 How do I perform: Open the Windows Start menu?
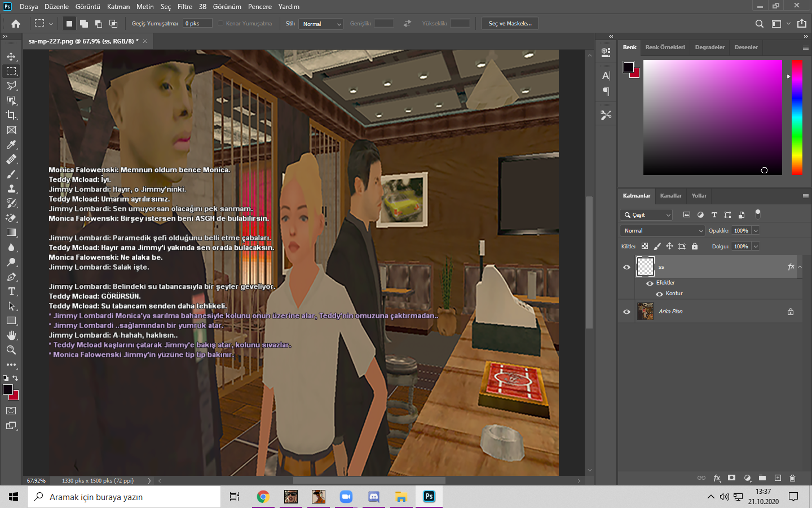(14, 497)
